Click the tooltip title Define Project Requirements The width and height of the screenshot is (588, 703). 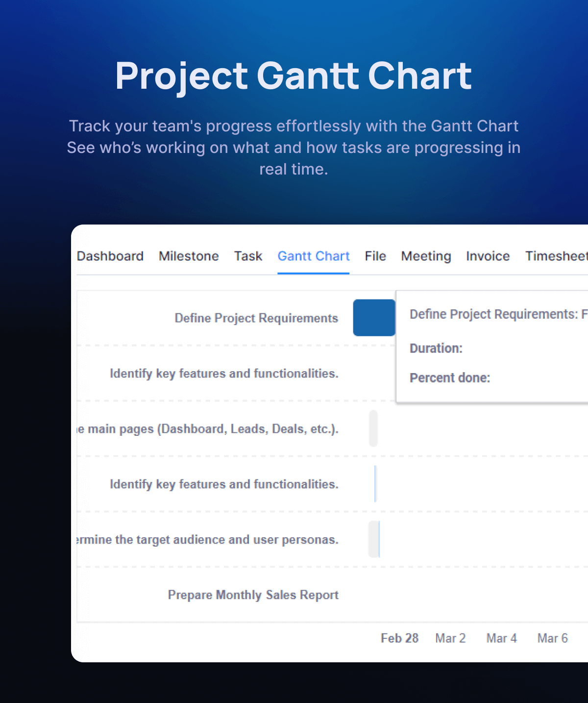tap(498, 314)
